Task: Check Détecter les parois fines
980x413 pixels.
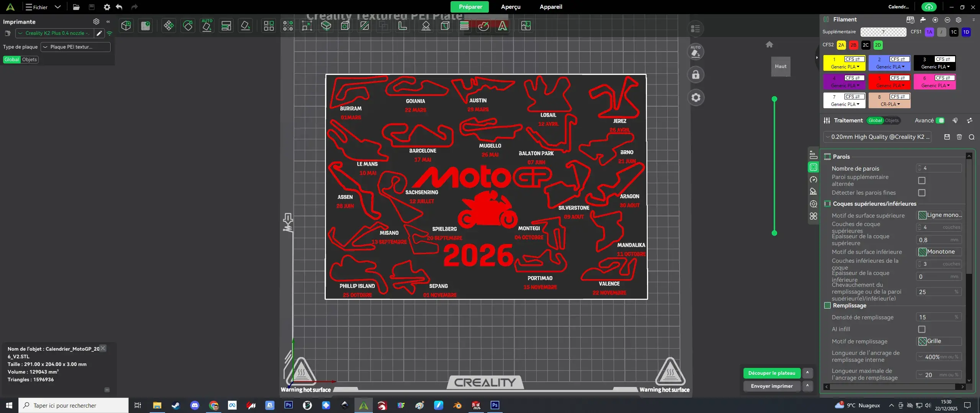Action: [x=922, y=193]
